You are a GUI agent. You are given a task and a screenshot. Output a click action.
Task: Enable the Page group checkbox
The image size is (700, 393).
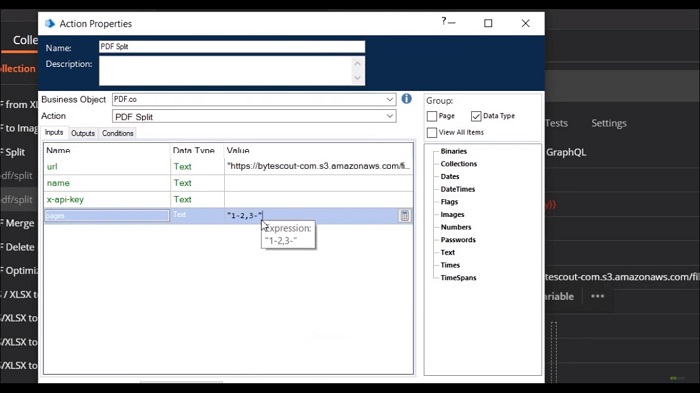coord(432,116)
